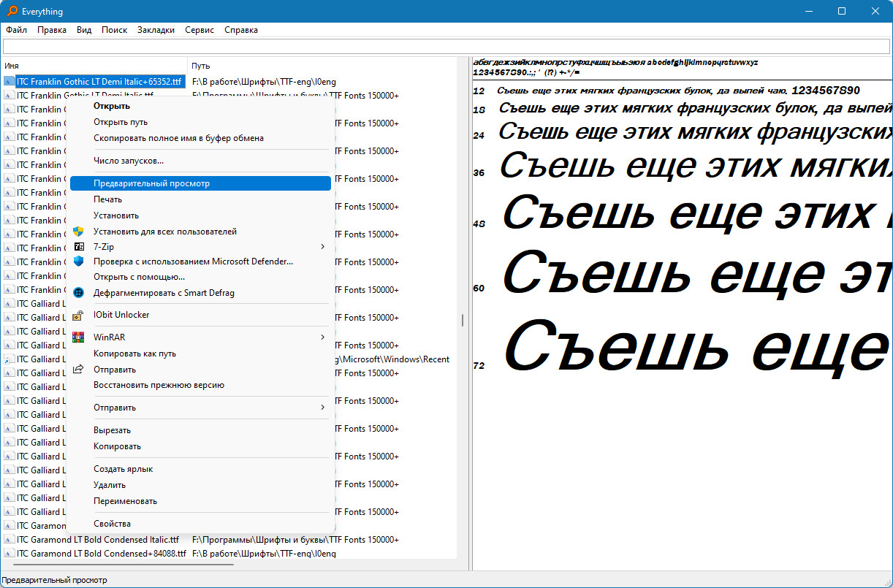
Task: Click the UAC shield install-for-all-users icon
Action: 79,231
